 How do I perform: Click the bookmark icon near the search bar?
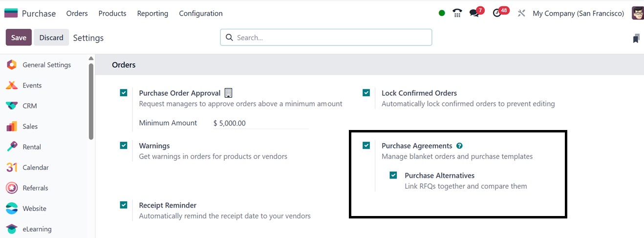[x=636, y=38]
